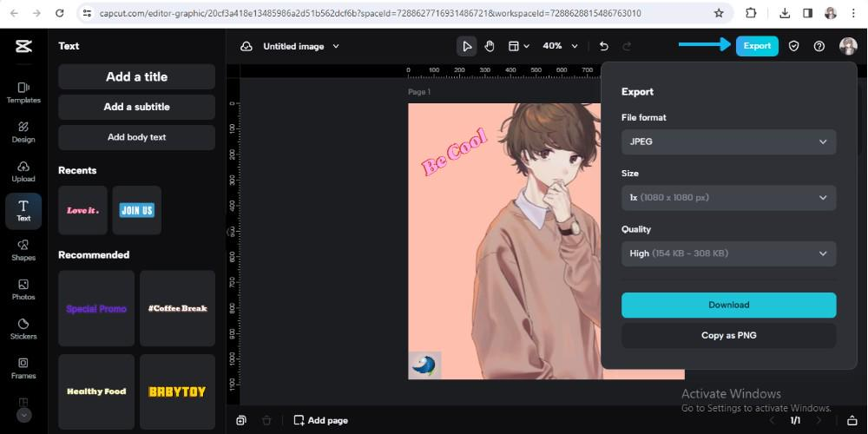868x434 pixels.
Task: Redo the last action
Action: coord(627,47)
